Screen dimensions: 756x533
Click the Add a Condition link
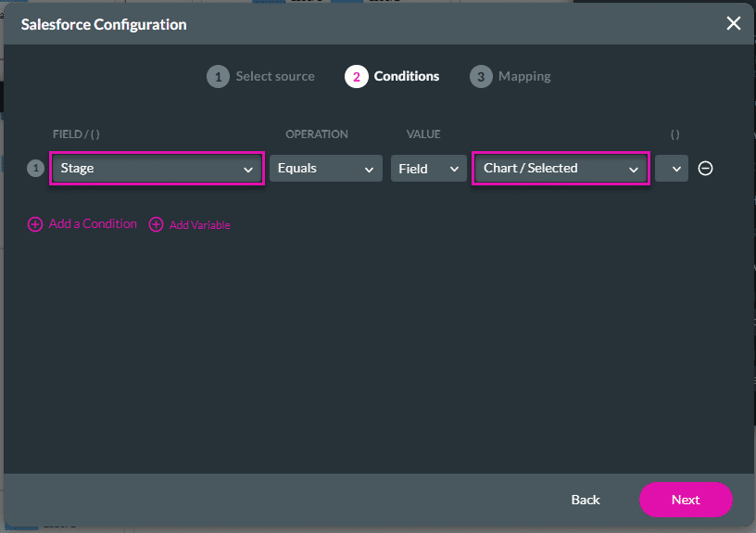click(82, 224)
